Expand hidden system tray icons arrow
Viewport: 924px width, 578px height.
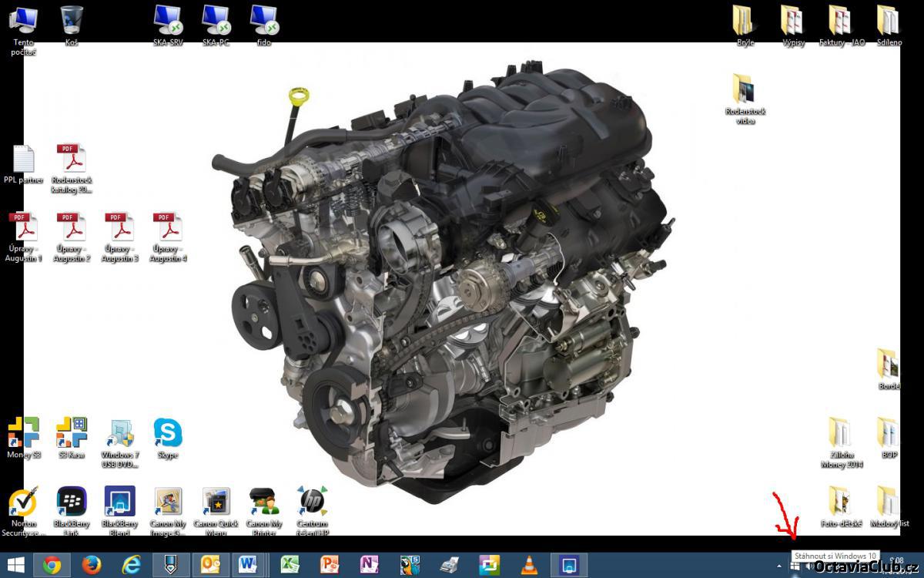[x=778, y=566]
